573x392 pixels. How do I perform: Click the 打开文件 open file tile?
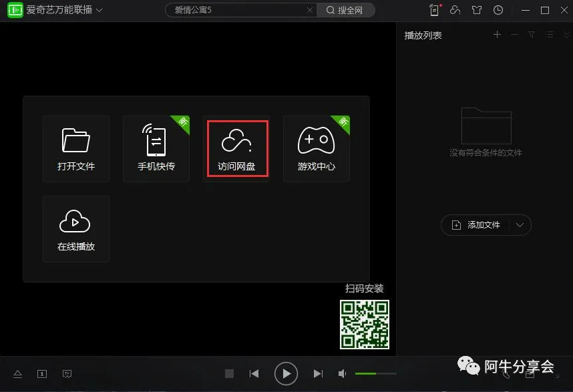tap(76, 149)
